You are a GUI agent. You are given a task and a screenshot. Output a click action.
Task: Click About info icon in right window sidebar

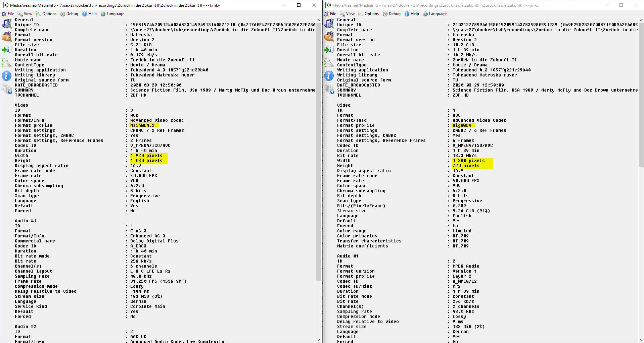329,76
